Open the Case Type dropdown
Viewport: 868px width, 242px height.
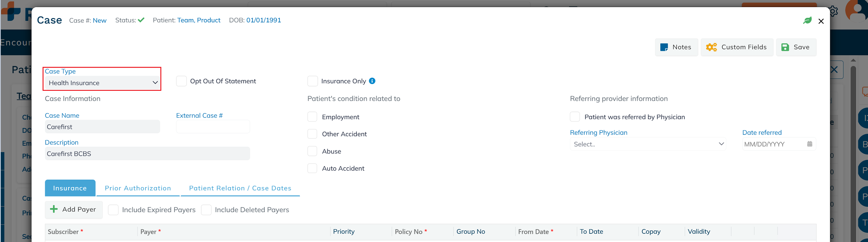click(x=102, y=83)
